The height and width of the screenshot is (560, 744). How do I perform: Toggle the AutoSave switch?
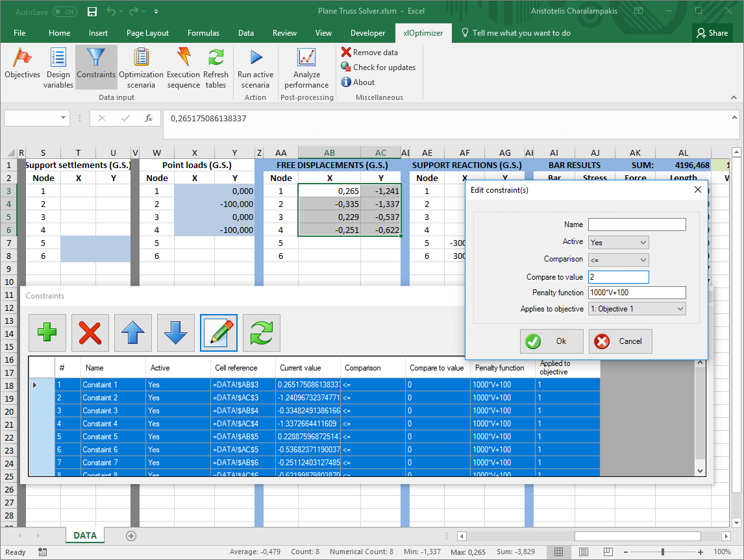pyautogui.click(x=64, y=12)
